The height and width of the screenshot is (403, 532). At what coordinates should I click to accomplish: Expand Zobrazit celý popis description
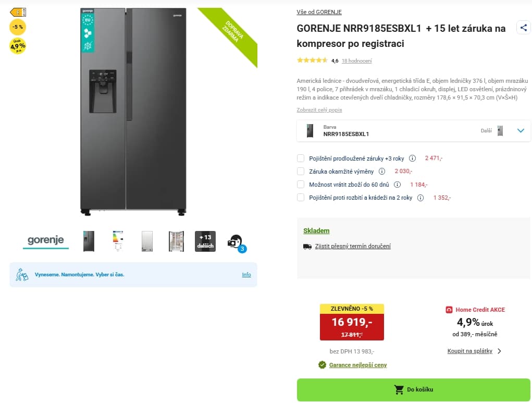(319, 110)
